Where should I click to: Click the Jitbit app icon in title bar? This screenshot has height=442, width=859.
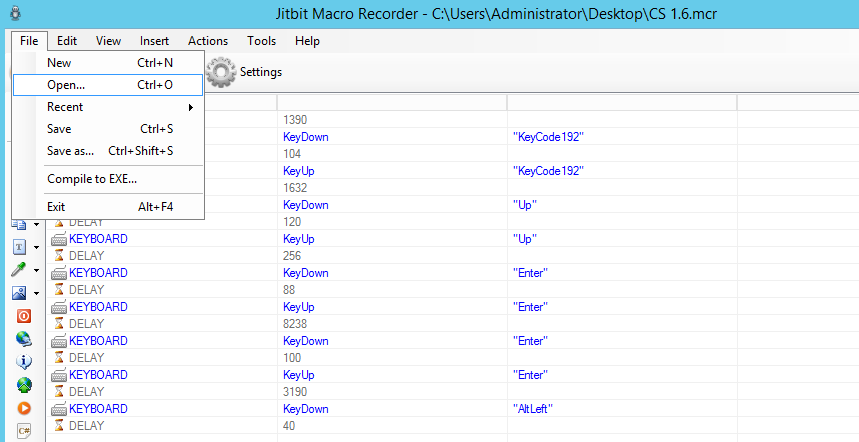coord(16,13)
